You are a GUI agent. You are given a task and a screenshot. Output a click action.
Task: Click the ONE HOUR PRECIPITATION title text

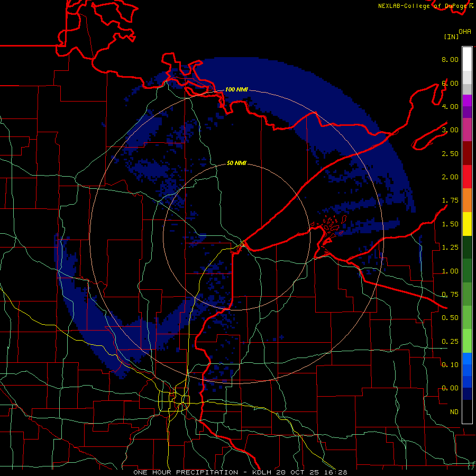186,472
